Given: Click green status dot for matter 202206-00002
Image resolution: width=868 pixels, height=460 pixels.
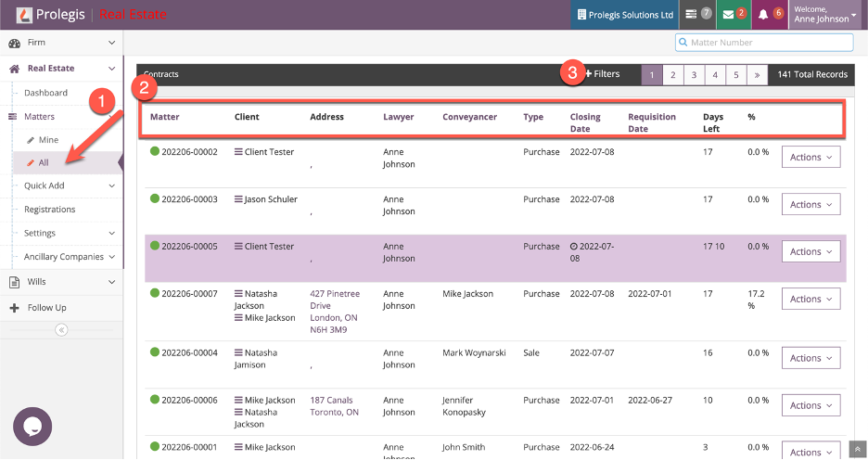Looking at the screenshot, I should click(x=155, y=151).
